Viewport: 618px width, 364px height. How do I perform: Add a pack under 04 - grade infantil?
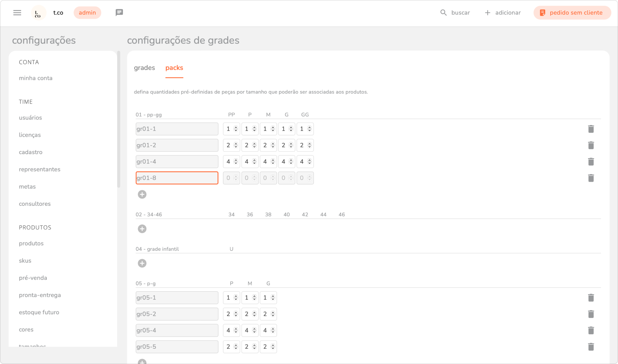click(142, 263)
